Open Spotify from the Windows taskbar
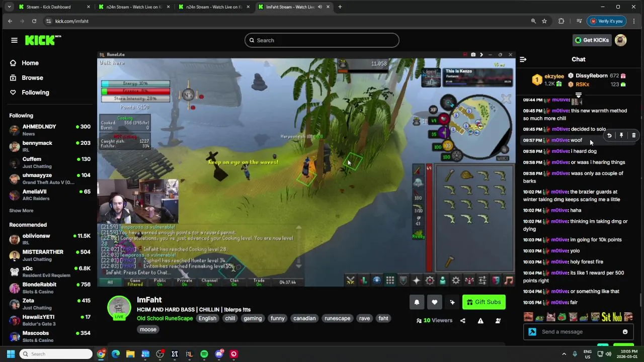Image resolution: width=644 pixels, height=362 pixels. click(204, 354)
